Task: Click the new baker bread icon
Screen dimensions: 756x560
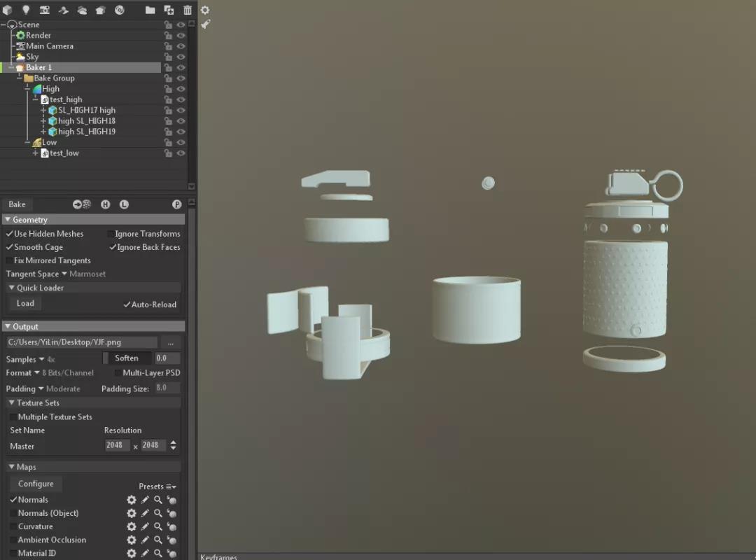Action: click(x=100, y=10)
